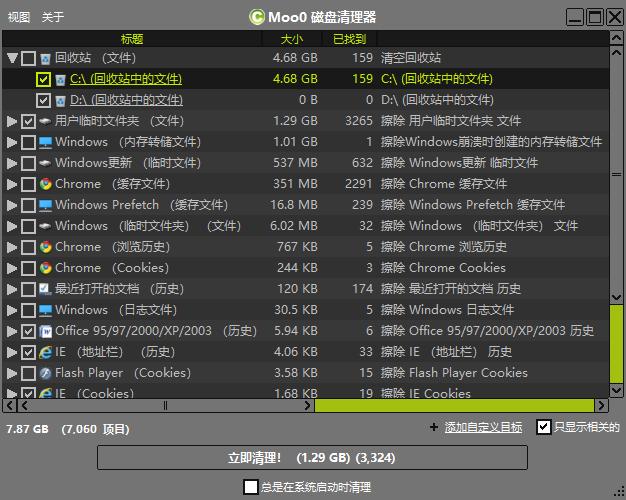Click monitor icon beside Windows Prefetch

pyautogui.click(x=46, y=205)
